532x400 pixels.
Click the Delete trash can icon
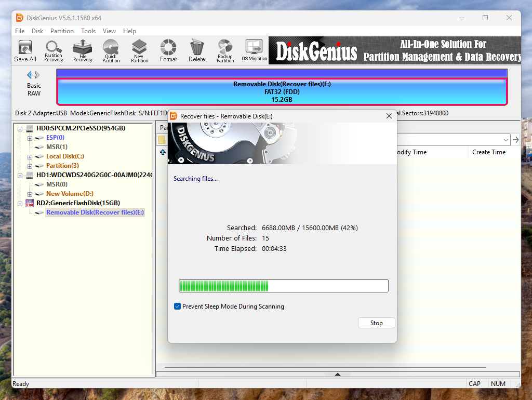click(197, 51)
